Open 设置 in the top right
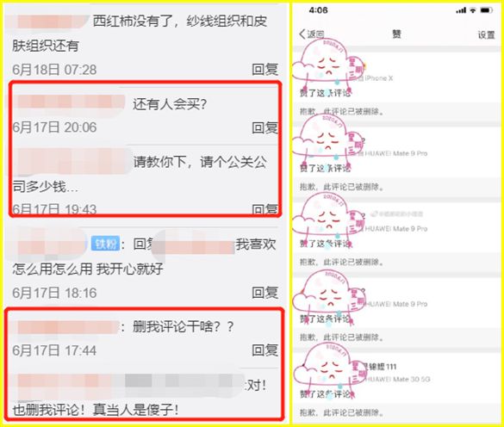This screenshot has width=504, height=427. tap(486, 34)
